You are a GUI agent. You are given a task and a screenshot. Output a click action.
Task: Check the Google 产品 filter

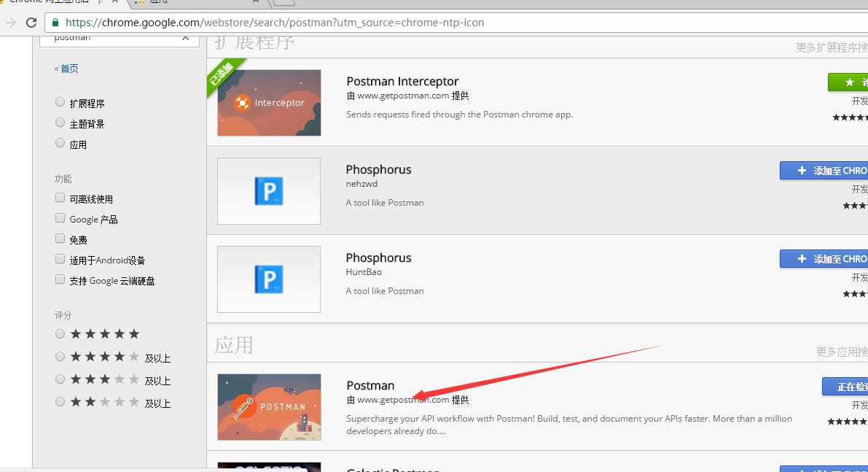point(60,218)
